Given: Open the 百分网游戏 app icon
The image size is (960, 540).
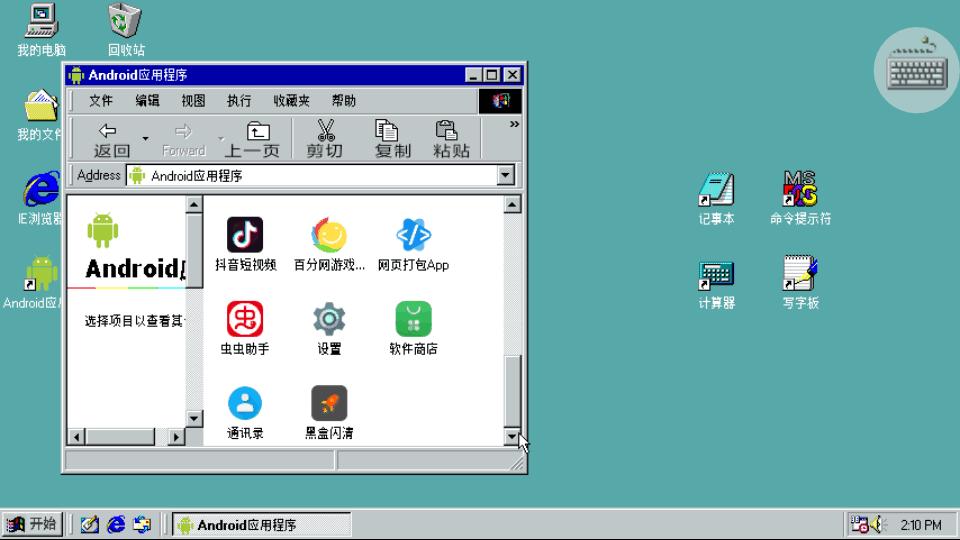Looking at the screenshot, I should pyautogui.click(x=329, y=235).
